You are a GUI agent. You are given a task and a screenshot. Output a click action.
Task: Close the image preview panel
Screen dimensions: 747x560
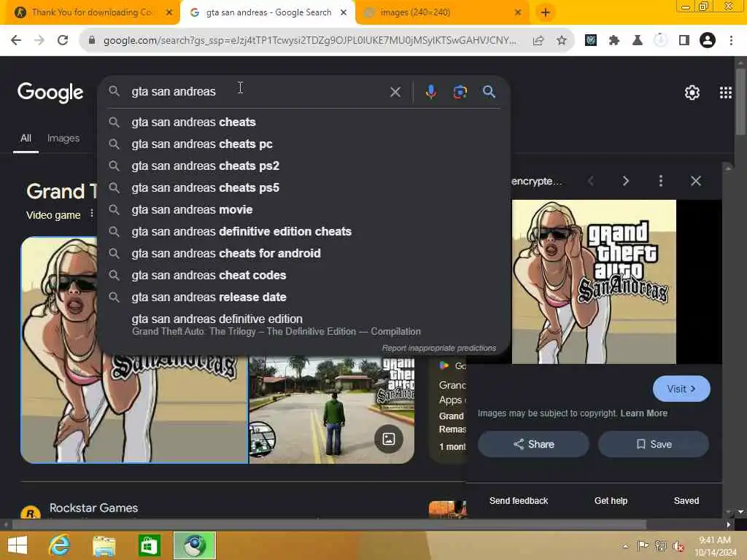tap(695, 181)
